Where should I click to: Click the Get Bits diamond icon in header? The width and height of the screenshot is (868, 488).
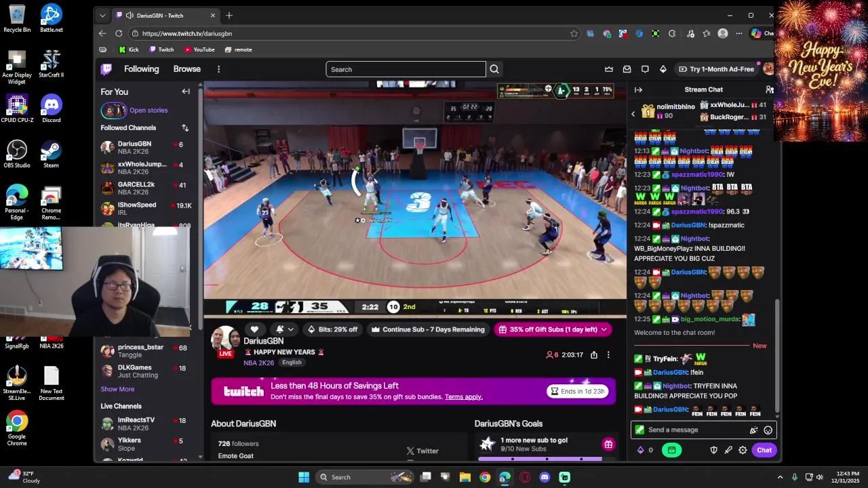(x=663, y=69)
